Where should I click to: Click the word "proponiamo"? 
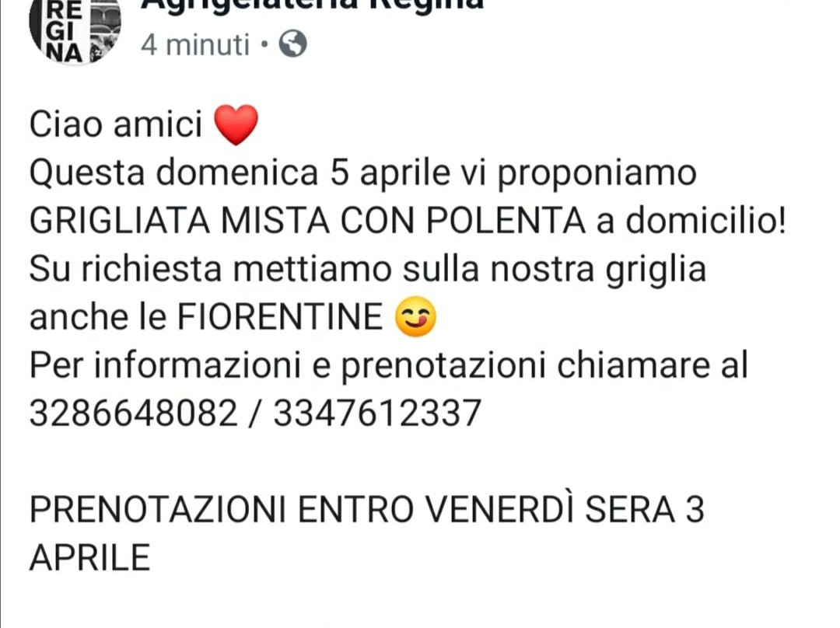coord(597,174)
